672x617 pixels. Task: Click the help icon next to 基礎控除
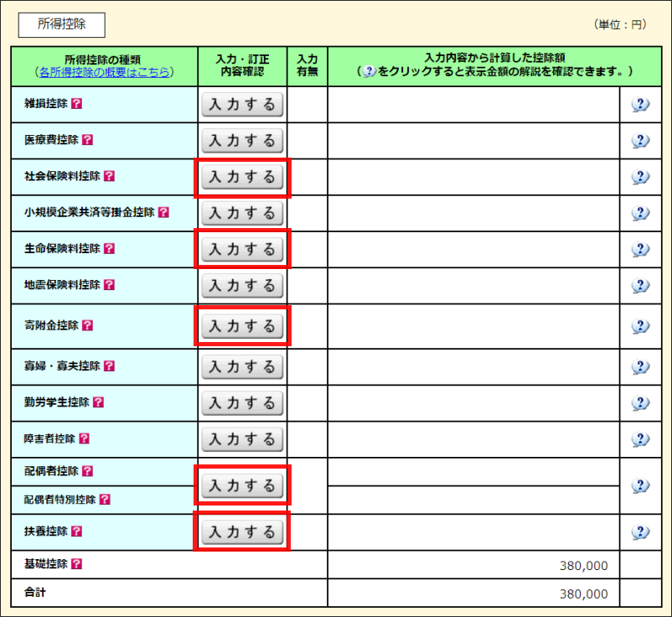coord(76,564)
